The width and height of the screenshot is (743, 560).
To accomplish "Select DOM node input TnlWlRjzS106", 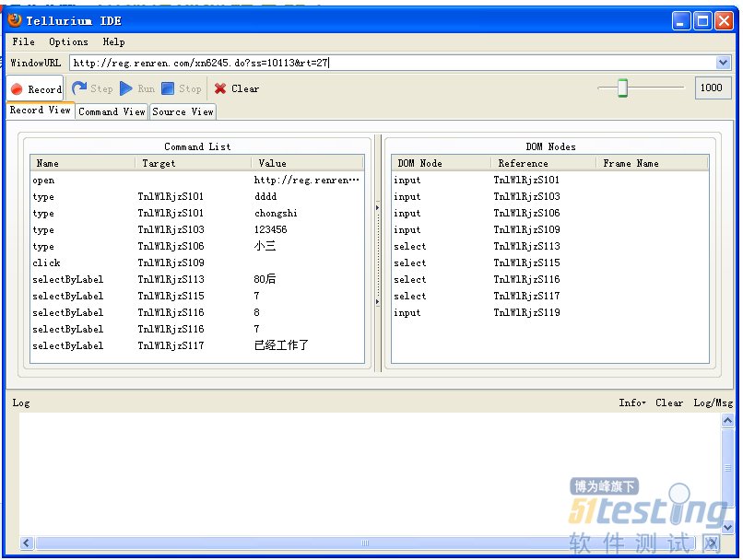I will coord(549,213).
